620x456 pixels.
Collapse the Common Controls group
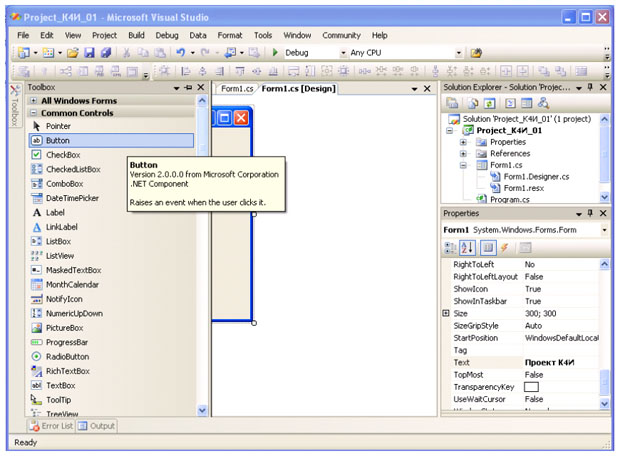(x=34, y=113)
